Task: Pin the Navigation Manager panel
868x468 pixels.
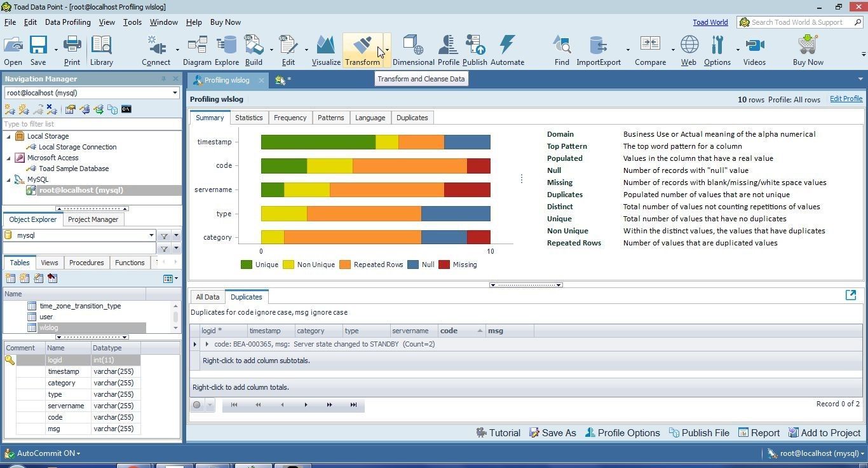Action: pos(163,79)
